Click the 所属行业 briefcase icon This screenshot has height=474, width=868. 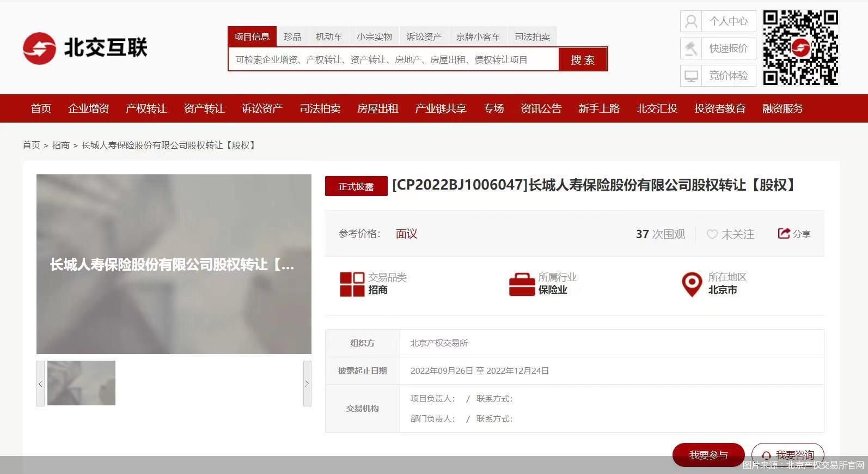tap(522, 284)
